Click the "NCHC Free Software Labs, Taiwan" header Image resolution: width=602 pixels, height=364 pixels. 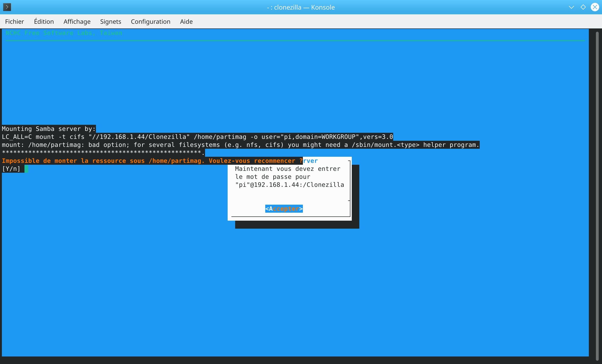click(63, 33)
